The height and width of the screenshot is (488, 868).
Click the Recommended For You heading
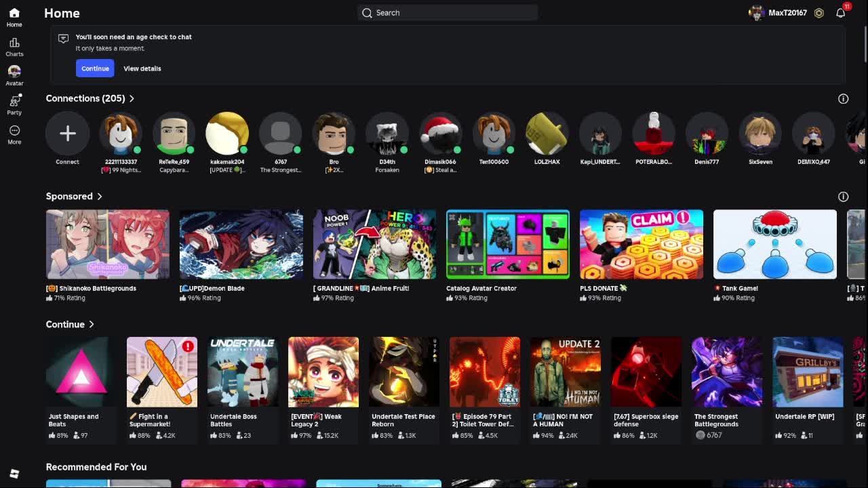tap(96, 467)
